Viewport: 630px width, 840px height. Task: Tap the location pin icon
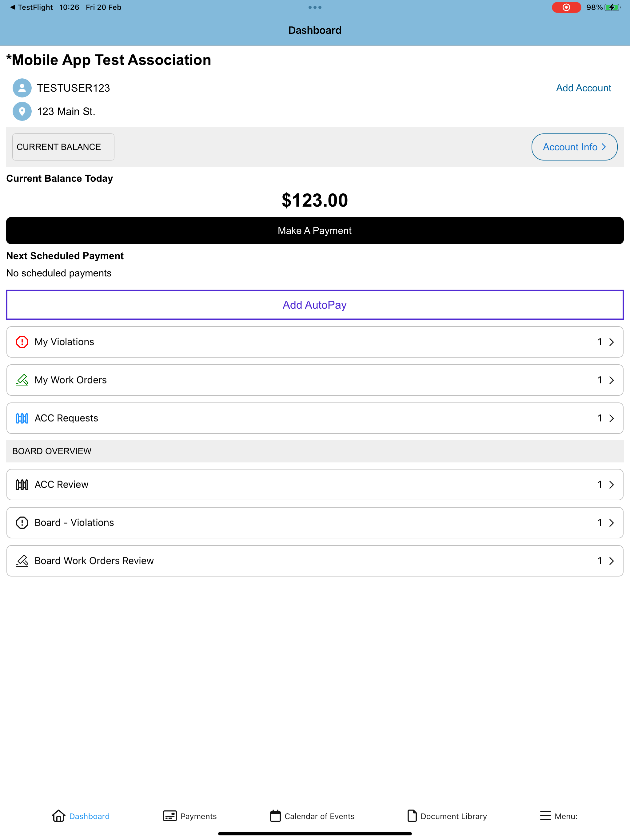(x=22, y=111)
